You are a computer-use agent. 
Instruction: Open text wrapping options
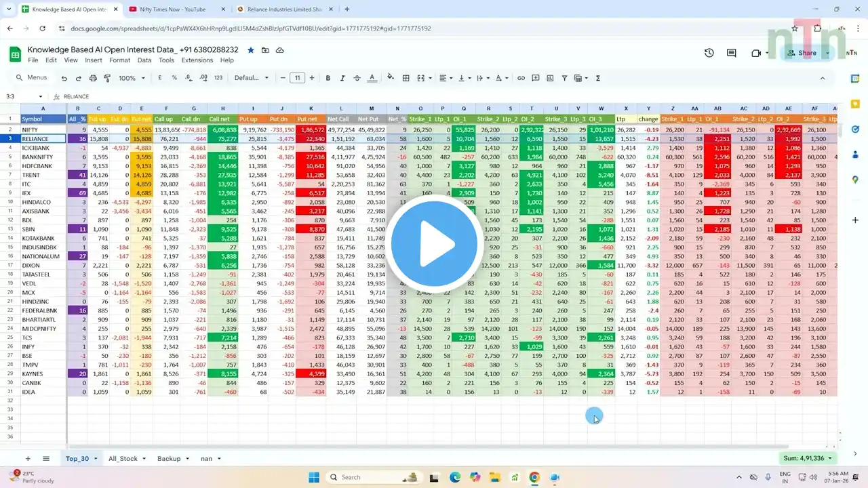481,78
